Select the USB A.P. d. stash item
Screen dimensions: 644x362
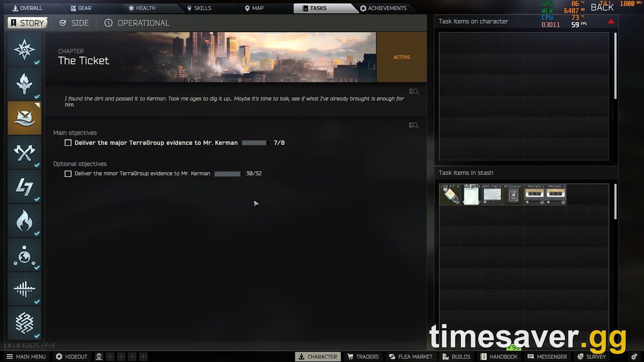click(x=450, y=195)
